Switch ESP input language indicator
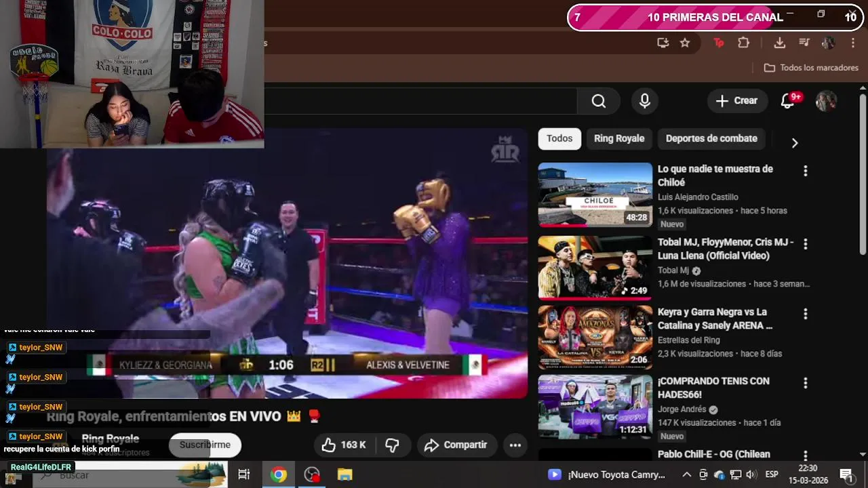The height and width of the screenshot is (488, 868). click(772, 474)
